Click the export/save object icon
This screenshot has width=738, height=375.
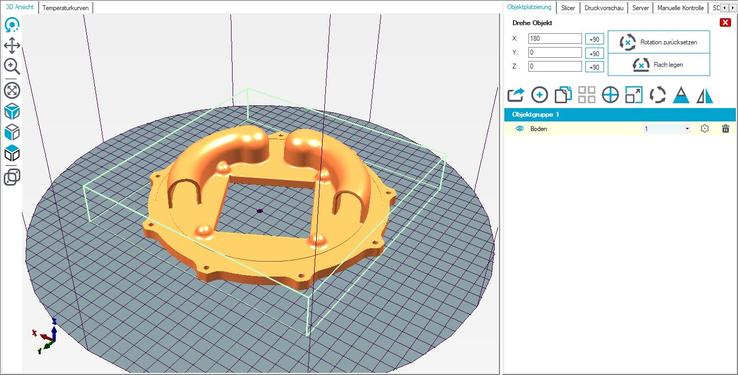click(x=516, y=95)
